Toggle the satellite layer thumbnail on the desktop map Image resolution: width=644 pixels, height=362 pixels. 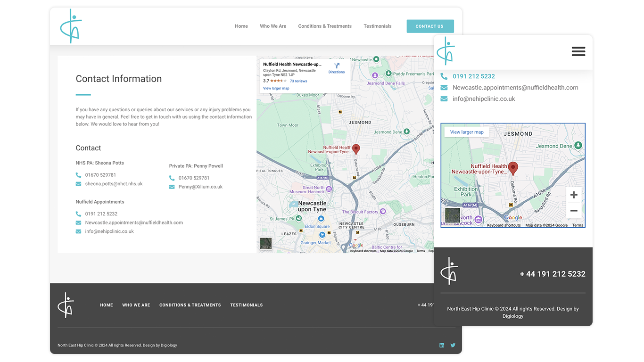266,243
